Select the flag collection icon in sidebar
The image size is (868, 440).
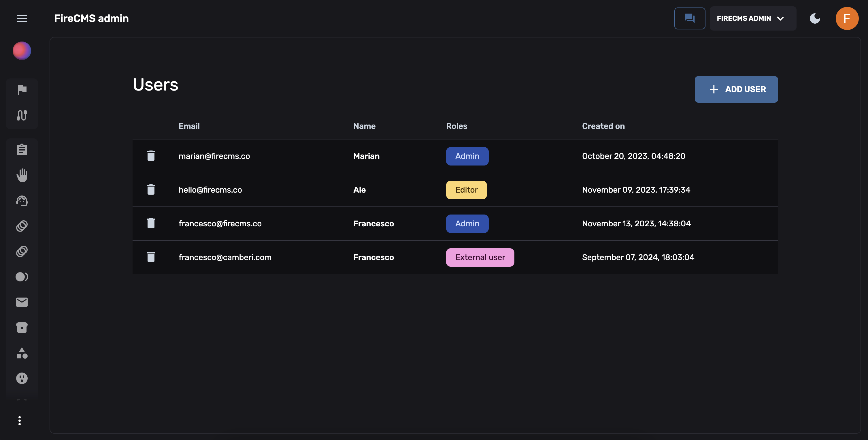point(22,89)
